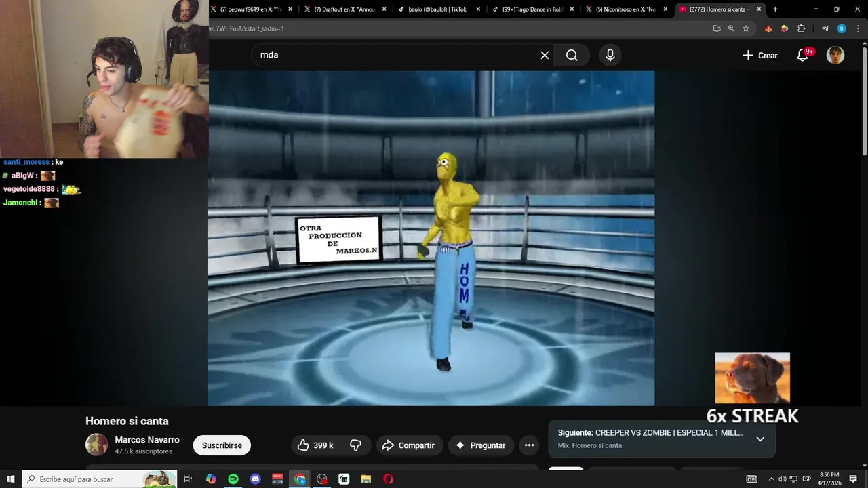Switch to the baulo TikTok tab

(439, 9)
